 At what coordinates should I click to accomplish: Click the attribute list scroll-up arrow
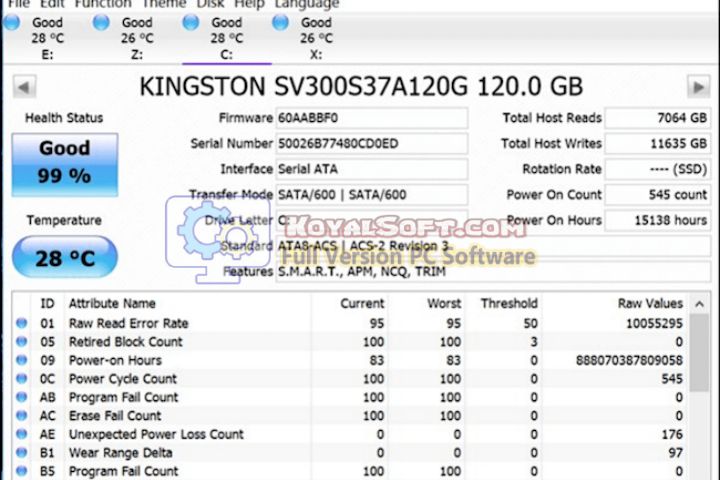point(699,304)
